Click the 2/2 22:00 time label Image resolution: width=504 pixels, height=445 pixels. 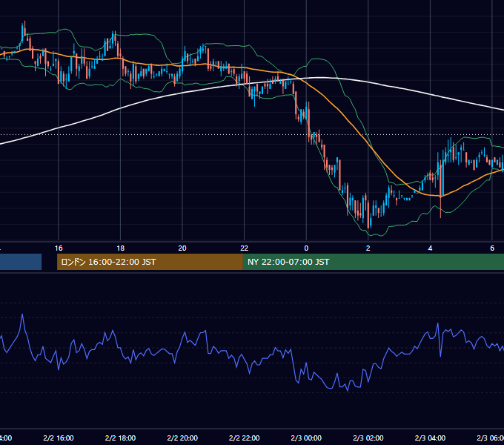[x=245, y=438]
